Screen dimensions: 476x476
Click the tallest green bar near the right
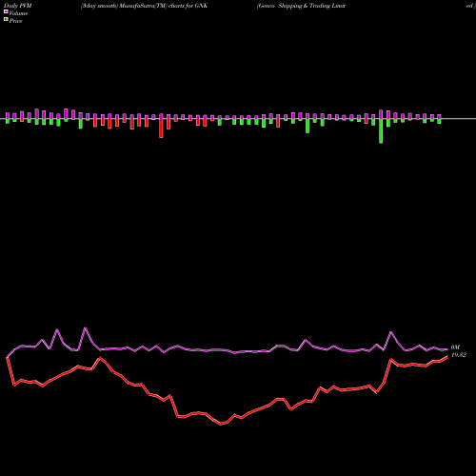point(381,131)
